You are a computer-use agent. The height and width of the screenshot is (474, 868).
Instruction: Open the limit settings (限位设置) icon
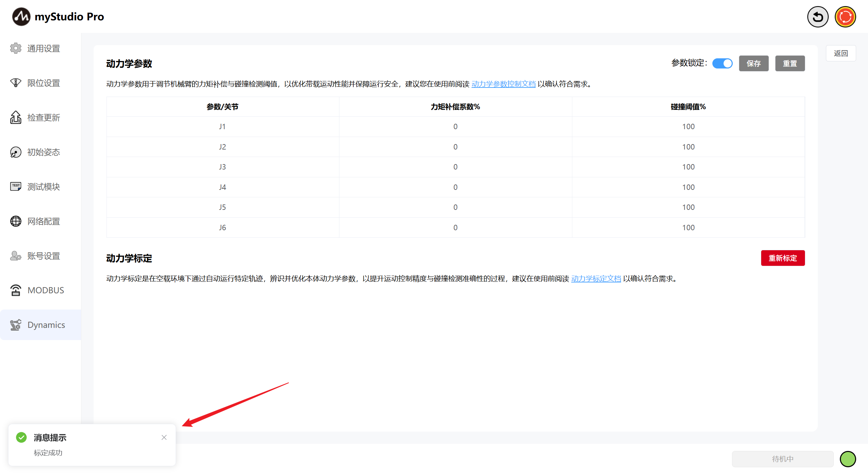pos(16,83)
